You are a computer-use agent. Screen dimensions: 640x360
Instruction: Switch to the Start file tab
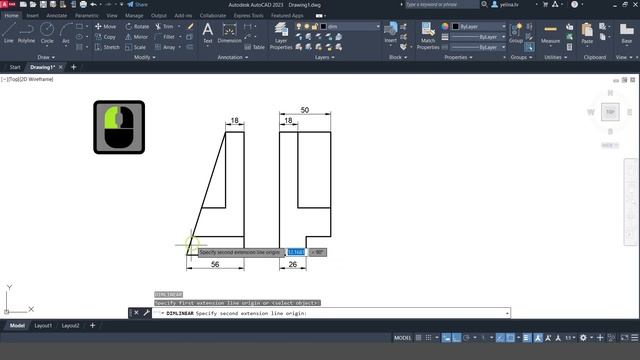pyautogui.click(x=15, y=67)
